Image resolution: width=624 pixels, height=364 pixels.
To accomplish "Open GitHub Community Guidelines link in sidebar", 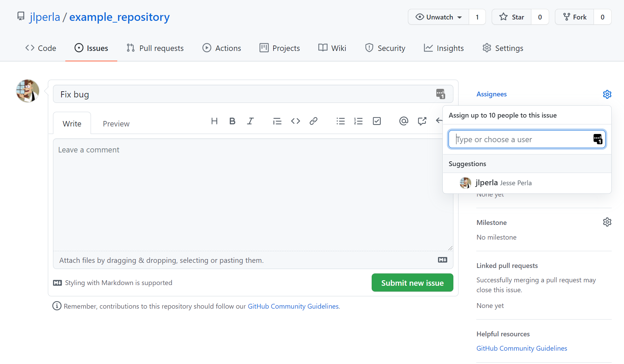I will point(522,348).
